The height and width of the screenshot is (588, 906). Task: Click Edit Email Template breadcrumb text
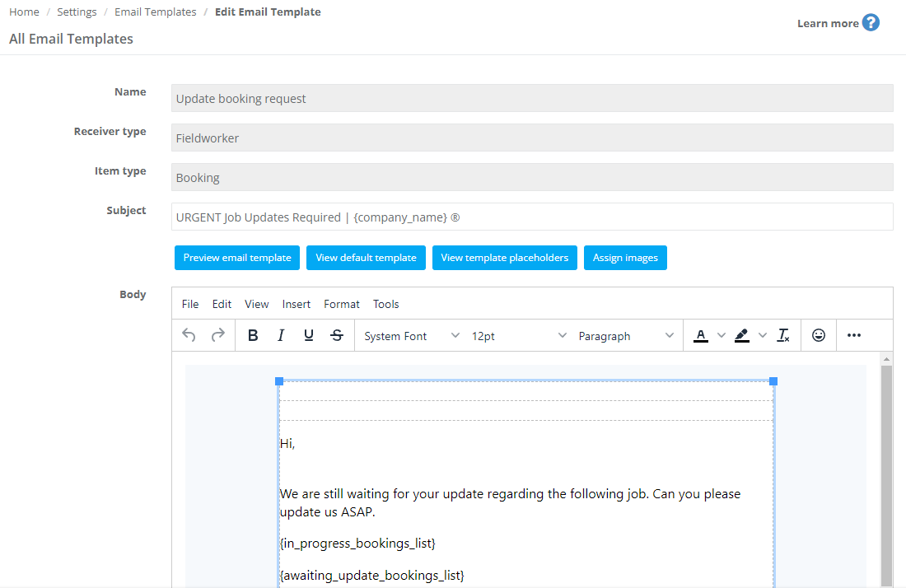[x=268, y=12]
